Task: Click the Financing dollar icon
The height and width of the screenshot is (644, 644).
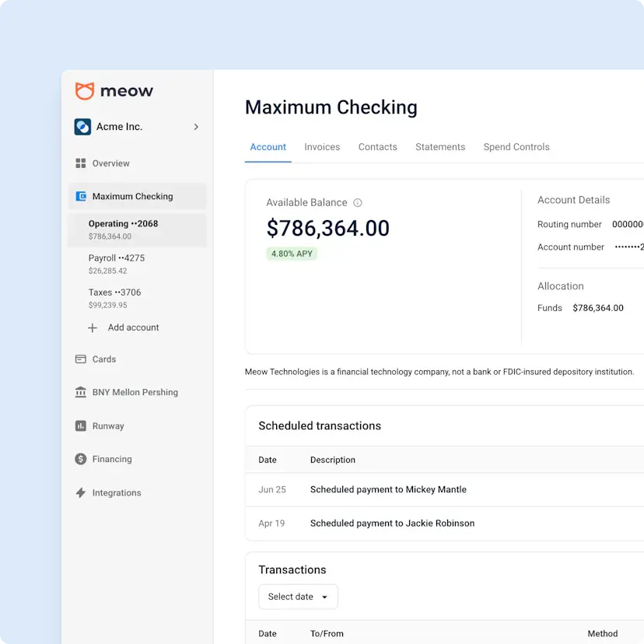Action: pyautogui.click(x=81, y=459)
